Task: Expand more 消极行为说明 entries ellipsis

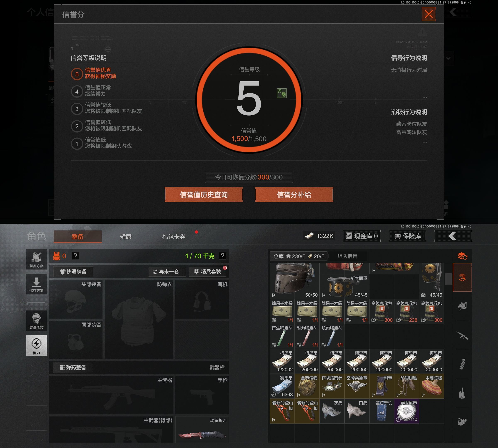Action: [425, 142]
